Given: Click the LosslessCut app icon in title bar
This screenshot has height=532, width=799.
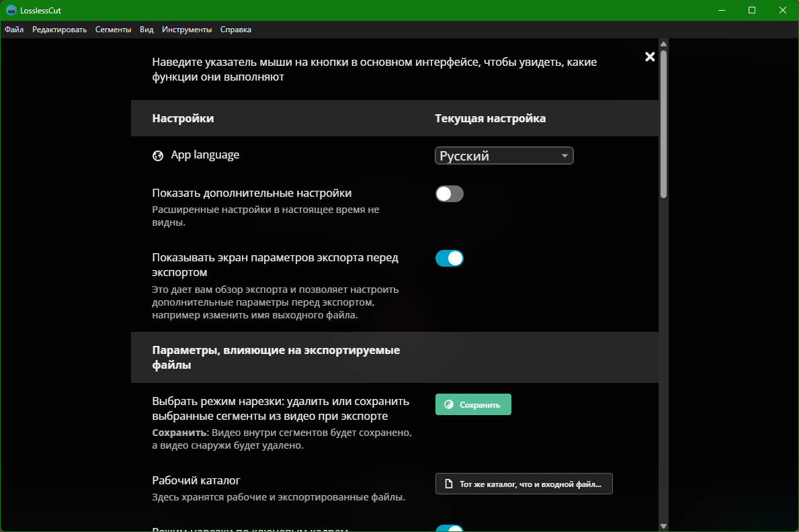Looking at the screenshot, I should 11,10.
